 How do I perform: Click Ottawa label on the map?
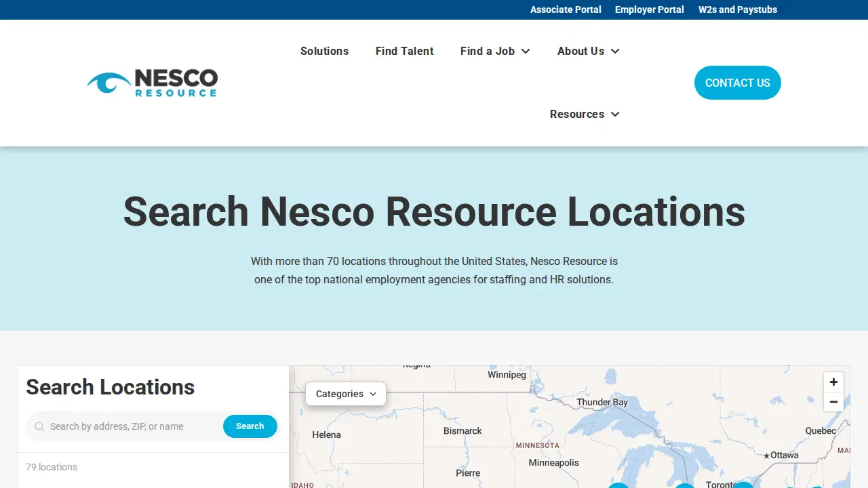pyautogui.click(x=785, y=455)
